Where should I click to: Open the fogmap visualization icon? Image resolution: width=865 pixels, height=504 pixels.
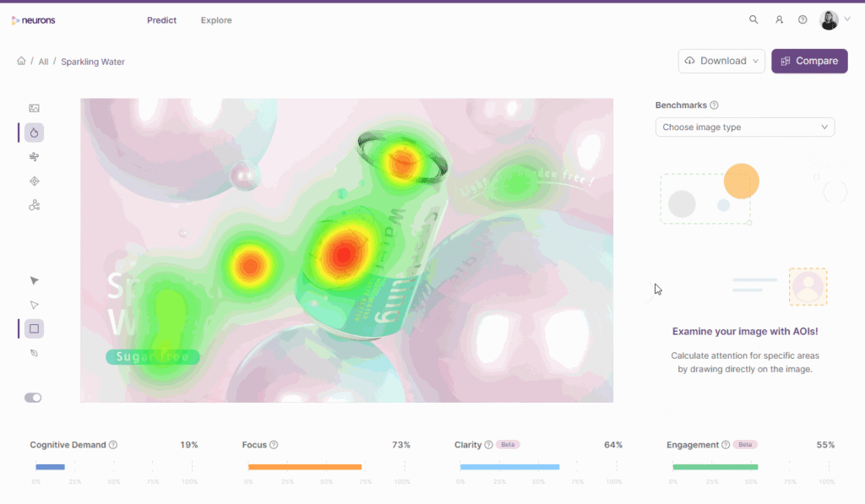coord(33,156)
